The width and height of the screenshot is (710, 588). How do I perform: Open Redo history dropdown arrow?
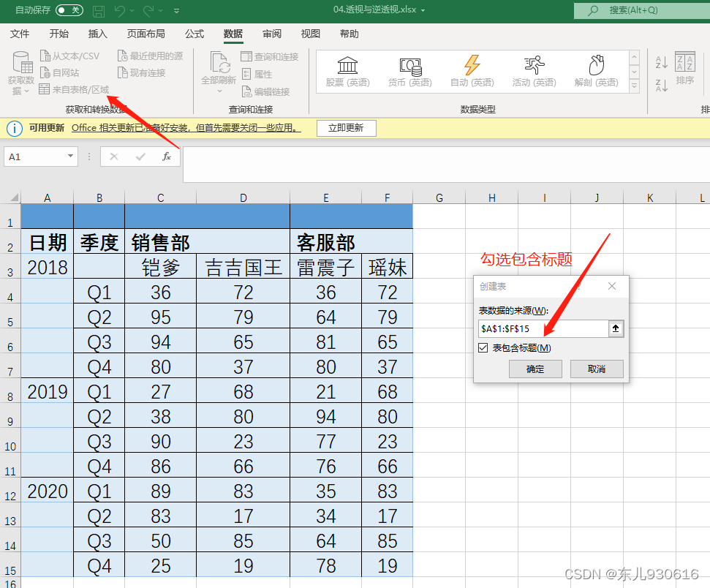(161, 10)
